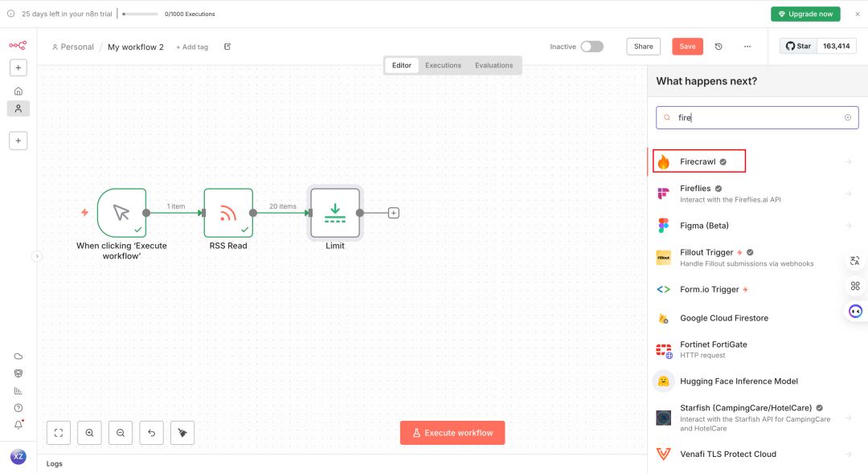
Task: Open the Home overview icon
Action: (18, 91)
